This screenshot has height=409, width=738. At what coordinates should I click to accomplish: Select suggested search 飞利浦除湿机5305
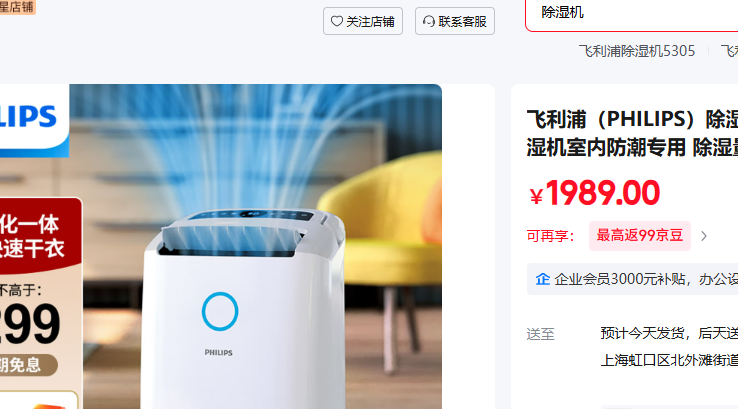click(x=636, y=51)
